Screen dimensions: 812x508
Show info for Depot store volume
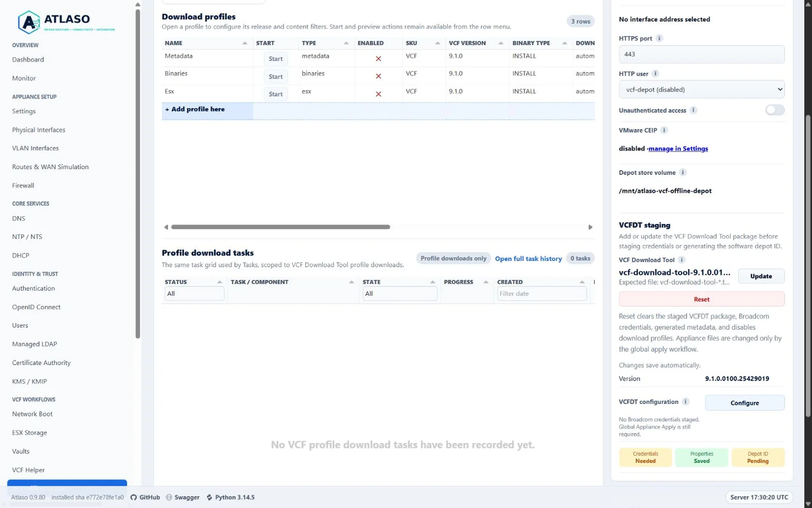683,172
